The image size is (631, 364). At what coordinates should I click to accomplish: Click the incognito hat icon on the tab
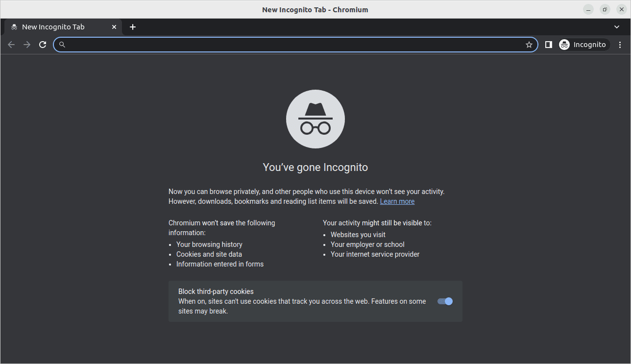pos(14,27)
